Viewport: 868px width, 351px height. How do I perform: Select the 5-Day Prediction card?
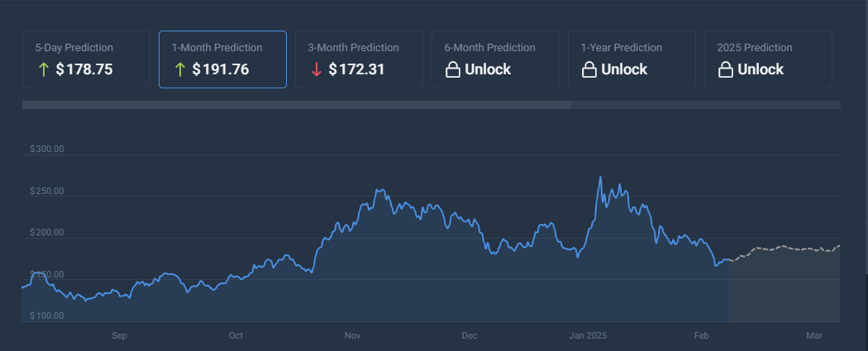(86, 59)
